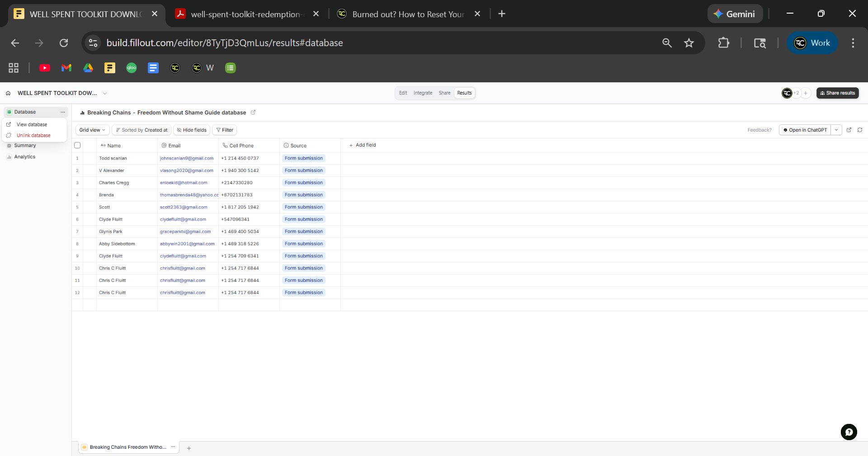Click external link icon beside database title
Viewport: 868px width, 456px height.
pos(253,113)
